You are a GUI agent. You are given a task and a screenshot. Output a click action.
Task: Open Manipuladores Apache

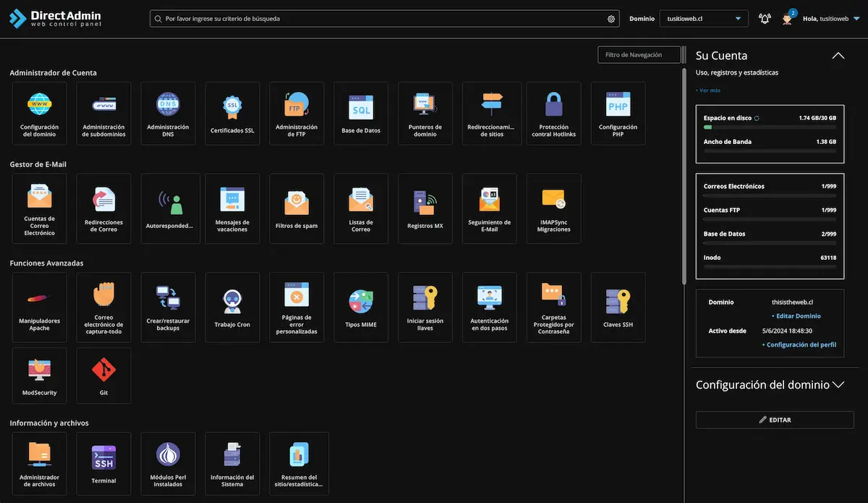pos(39,307)
